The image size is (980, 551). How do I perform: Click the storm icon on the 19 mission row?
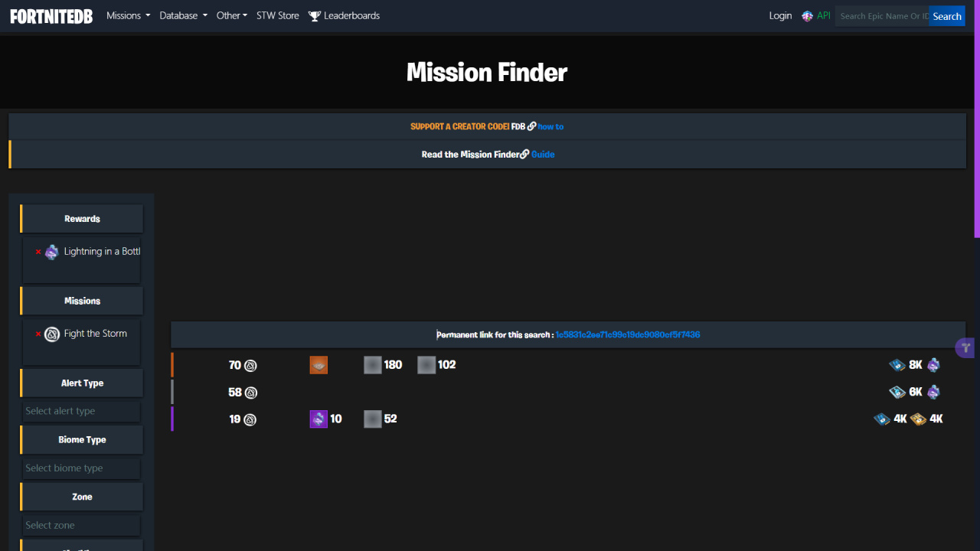coord(250,419)
